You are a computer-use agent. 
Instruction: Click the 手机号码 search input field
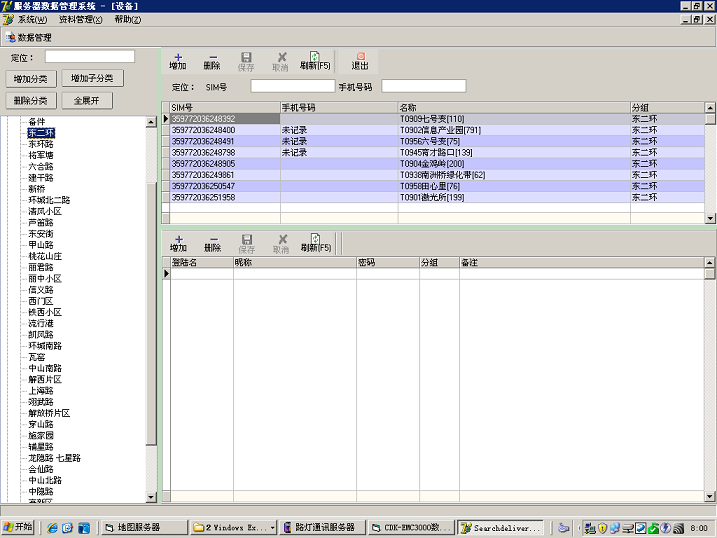pos(423,86)
